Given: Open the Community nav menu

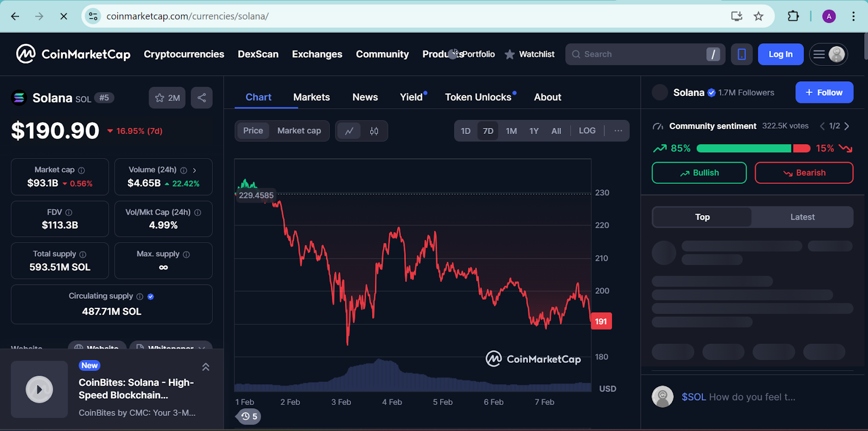Looking at the screenshot, I should 382,54.
